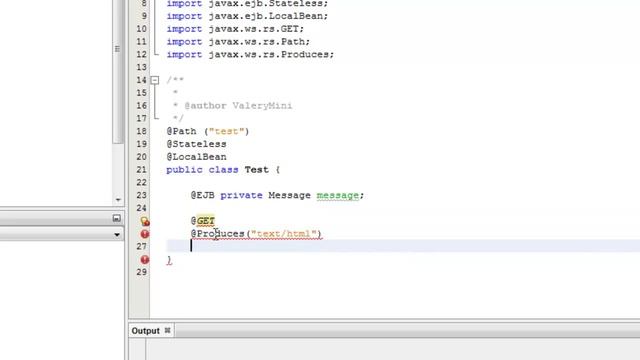This screenshot has width=640, height=360.
Task: Click line number 29 in the gutter
Action: click(141, 272)
